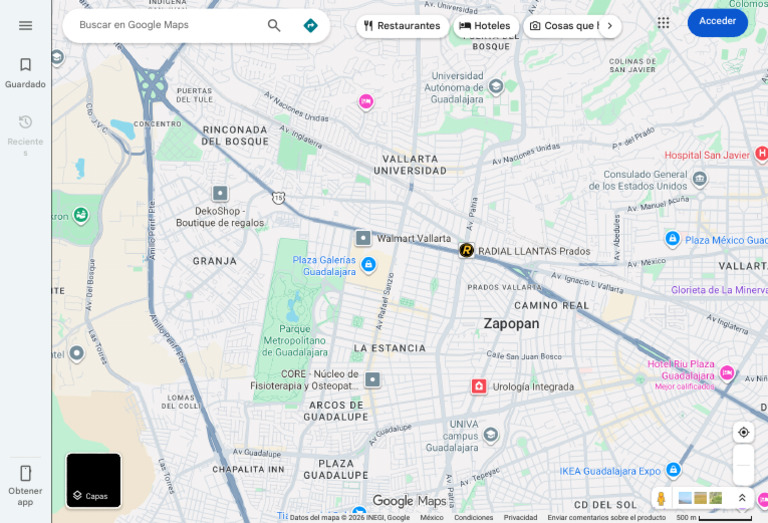Viewport: 768px width, 523px height.
Task: Click Obtener app phone icon
Action: pos(25,474)
